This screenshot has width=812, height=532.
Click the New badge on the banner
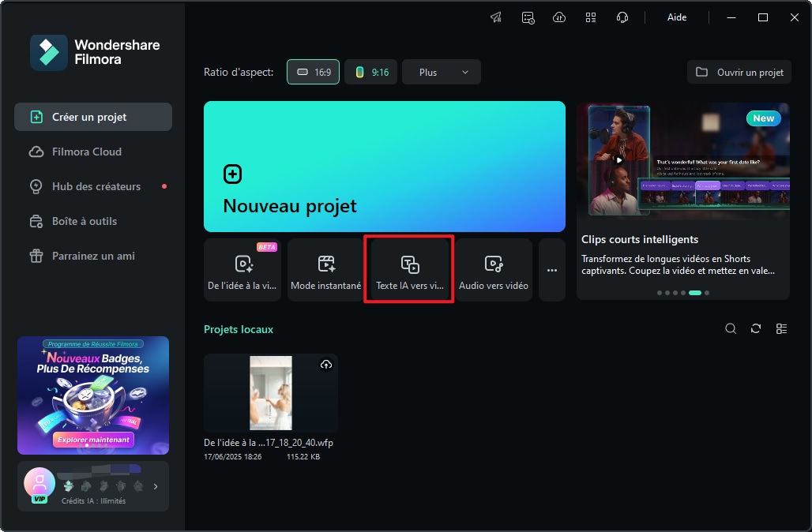point(763,118)
